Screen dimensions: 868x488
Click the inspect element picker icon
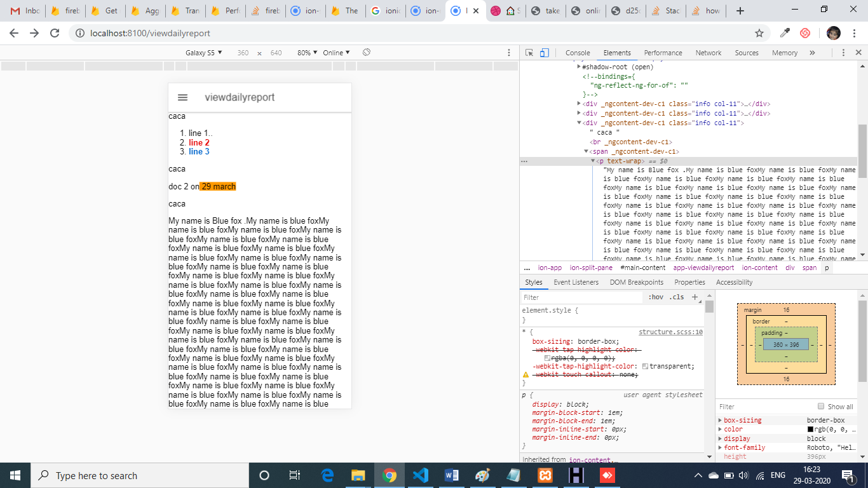coord(529,53)
